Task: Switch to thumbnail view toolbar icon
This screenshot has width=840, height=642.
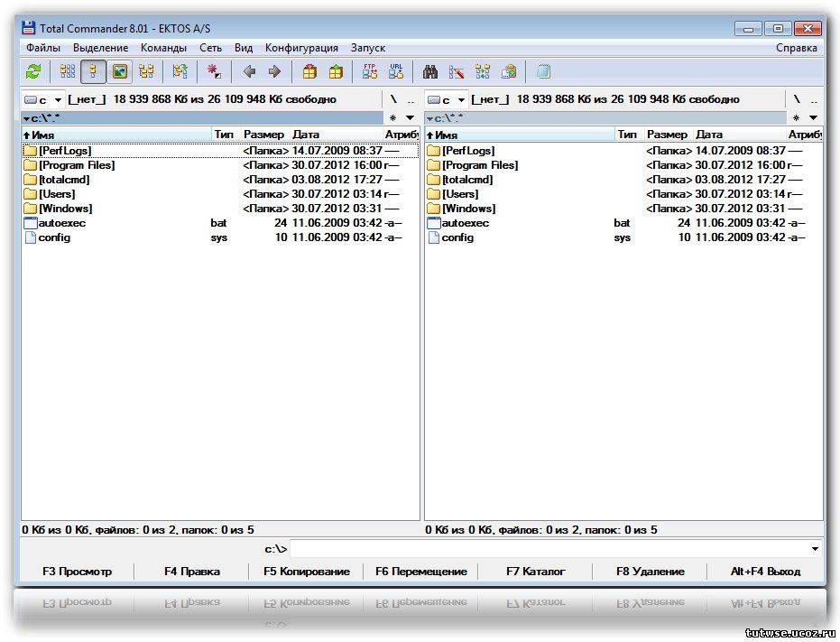Action: [x=119, y=71]
